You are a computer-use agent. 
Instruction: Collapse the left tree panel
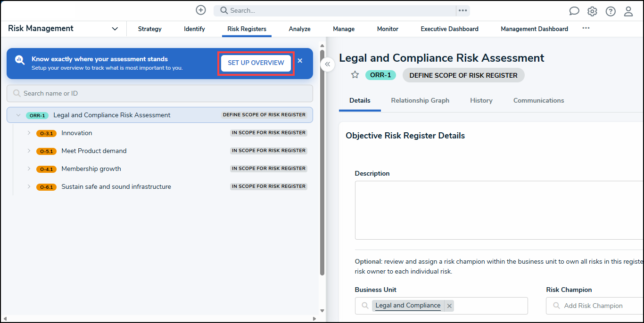(x=327, y=64)
